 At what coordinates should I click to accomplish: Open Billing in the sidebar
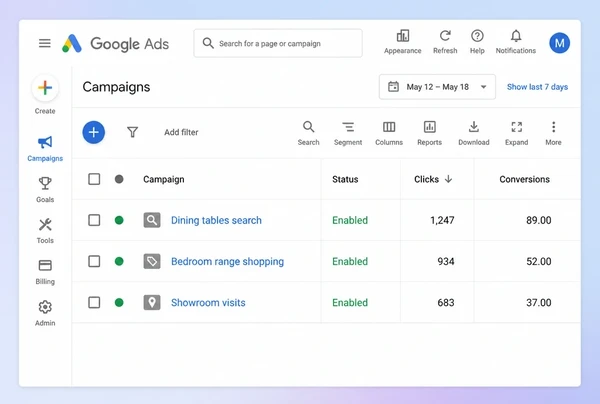coord(45,272)
